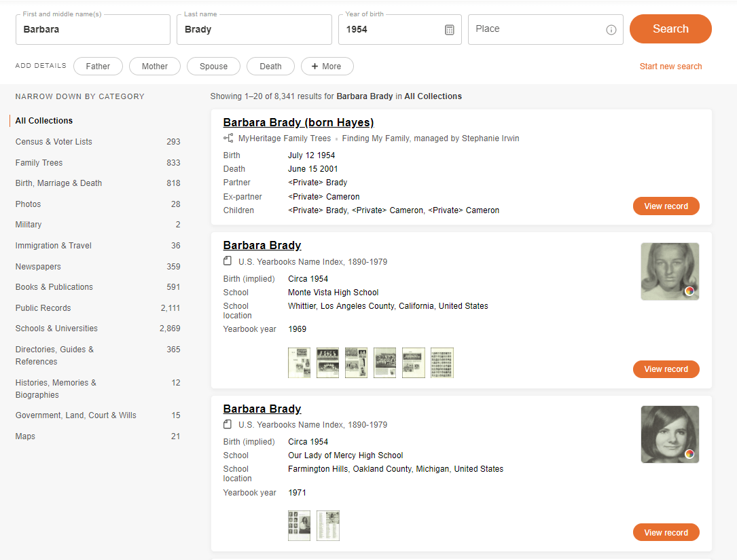Click yearbook icon in the 1969 record
The image size is (737, 560).
click(228, 261)
